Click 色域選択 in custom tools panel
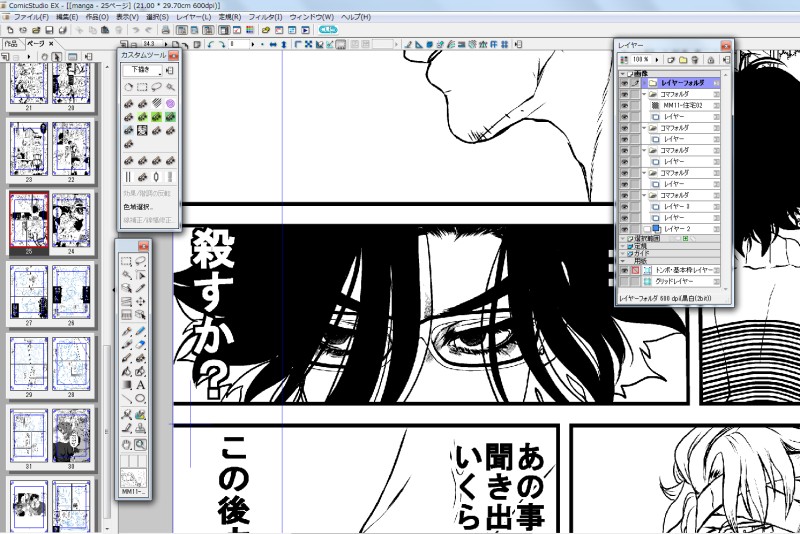Viewport: 800px width, 534px height. point(138,207)
